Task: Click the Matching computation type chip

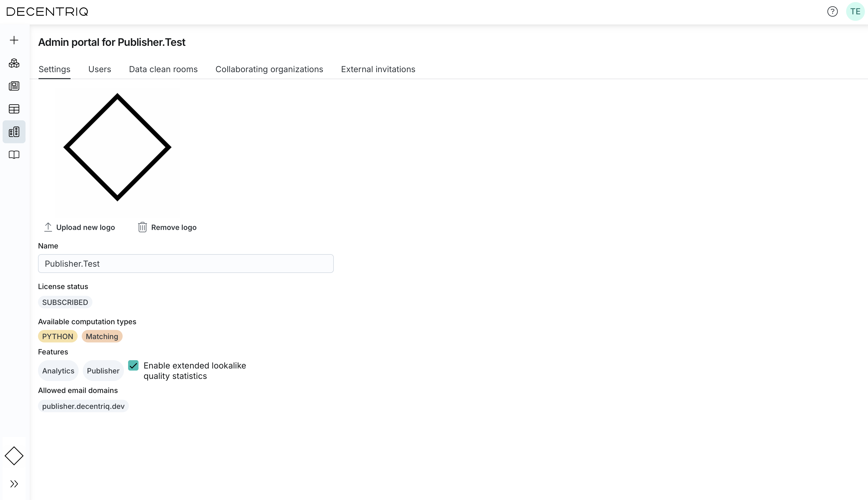Action: click(102, 336)
